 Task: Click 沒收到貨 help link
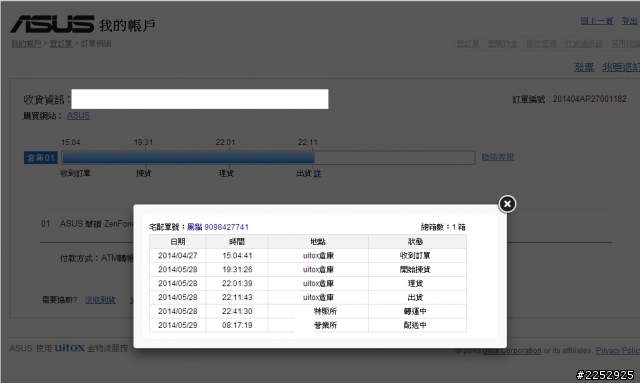[x=100, y=300]
